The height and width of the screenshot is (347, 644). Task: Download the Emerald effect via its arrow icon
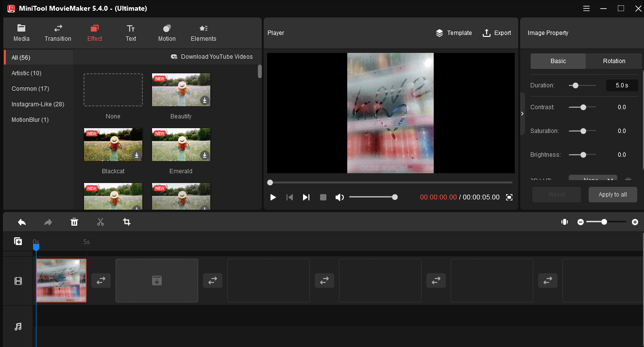tap(205, 155)
